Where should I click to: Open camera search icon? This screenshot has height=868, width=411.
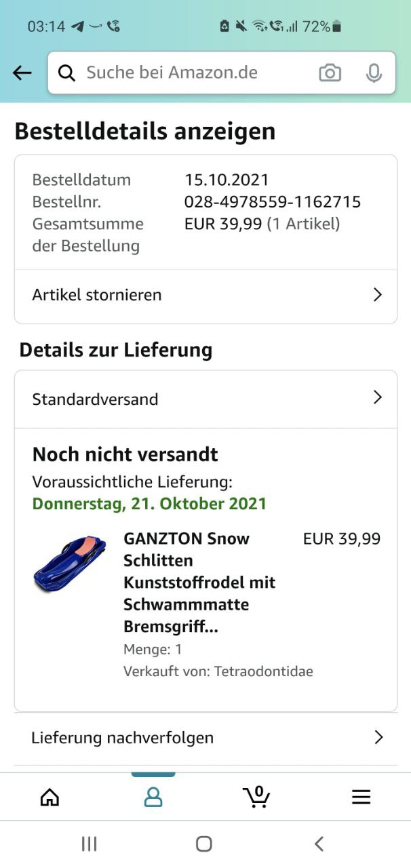pyautogui.click(x=330, y=73)
